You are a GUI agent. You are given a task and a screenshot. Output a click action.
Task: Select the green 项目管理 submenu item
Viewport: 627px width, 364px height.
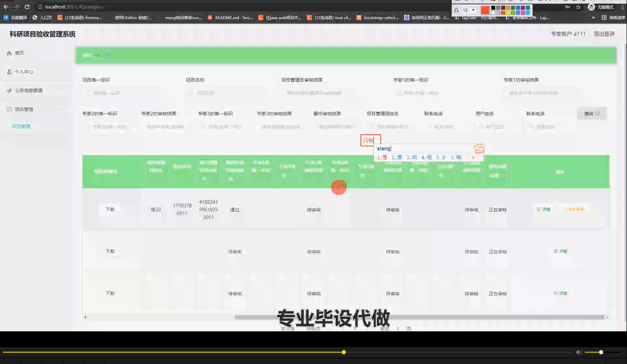click(21, 126)
